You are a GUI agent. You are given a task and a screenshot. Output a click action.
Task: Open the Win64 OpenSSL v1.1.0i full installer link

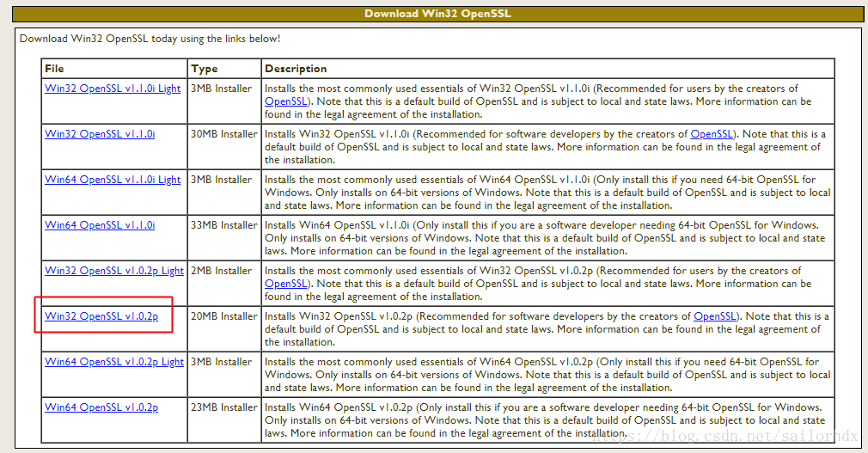(x=100, y=225)
